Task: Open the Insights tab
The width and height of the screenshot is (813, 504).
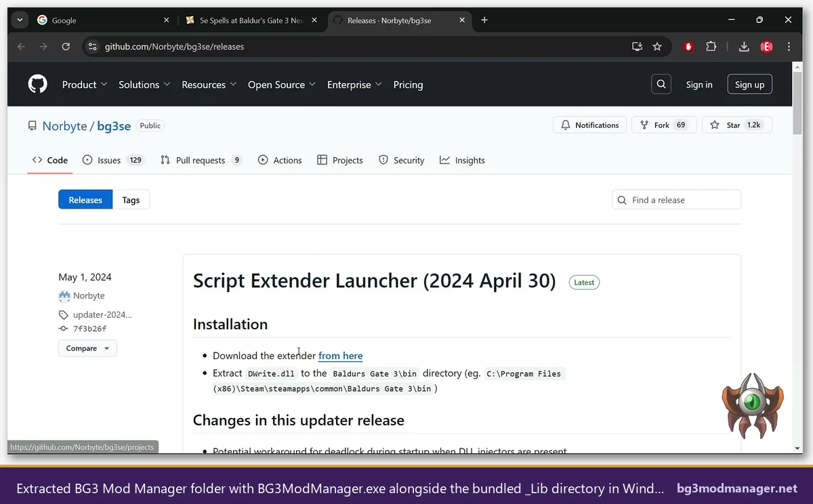Action: (x=462, y=161)
